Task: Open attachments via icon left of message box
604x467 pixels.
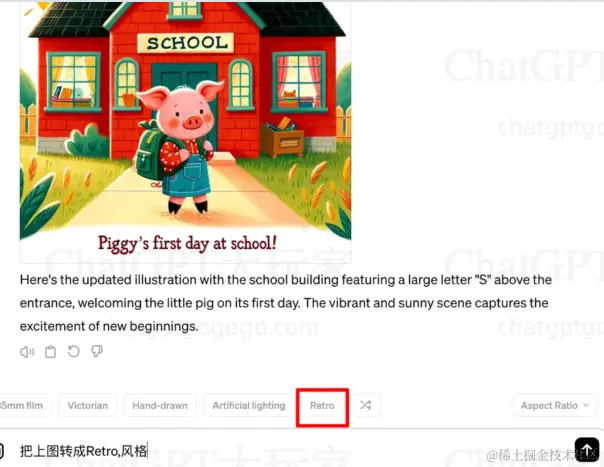Action: click(x=1, y=451)
